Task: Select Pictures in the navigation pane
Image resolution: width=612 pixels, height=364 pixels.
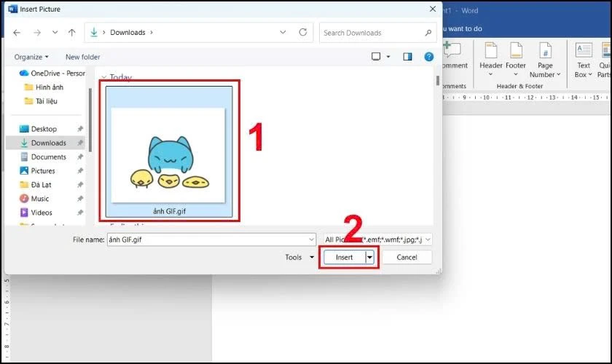Action: pyautogui.click(x=37, y=171)
